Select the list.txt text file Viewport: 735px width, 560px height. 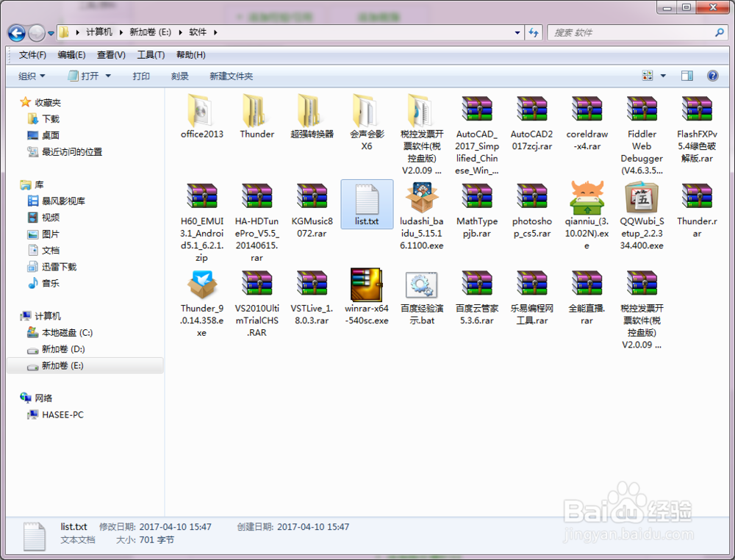point(367,204)
